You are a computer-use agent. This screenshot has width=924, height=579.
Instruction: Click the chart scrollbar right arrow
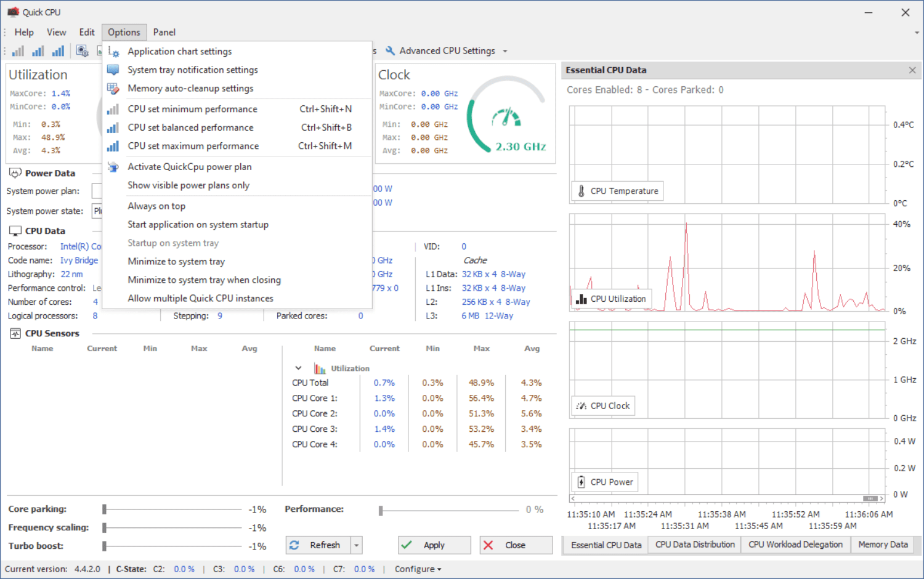881,498
